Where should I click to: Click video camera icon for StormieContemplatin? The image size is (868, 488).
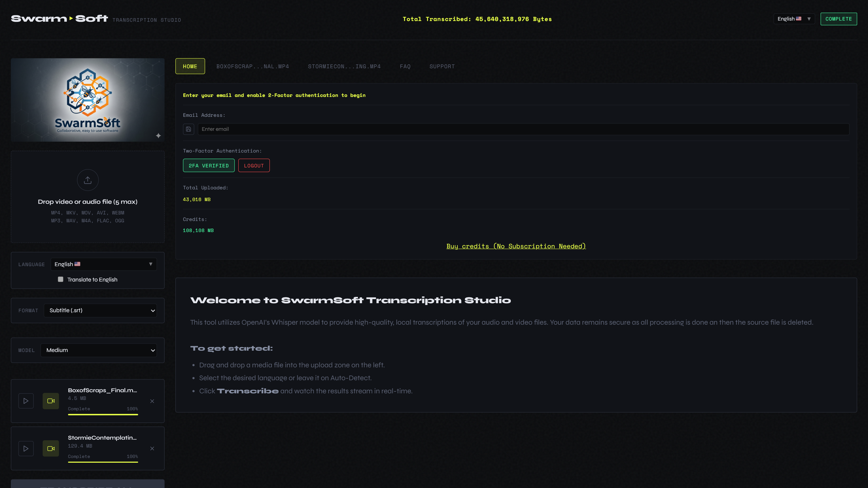click(51, 448)
